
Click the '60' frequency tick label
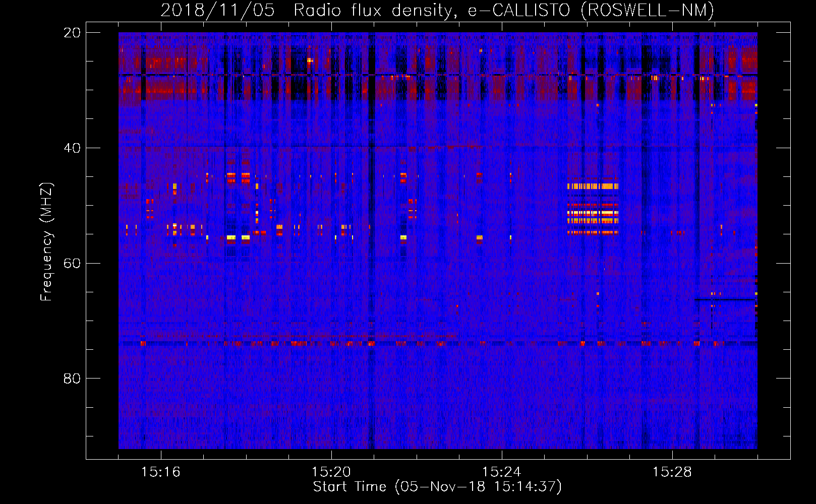coord(72,264)
